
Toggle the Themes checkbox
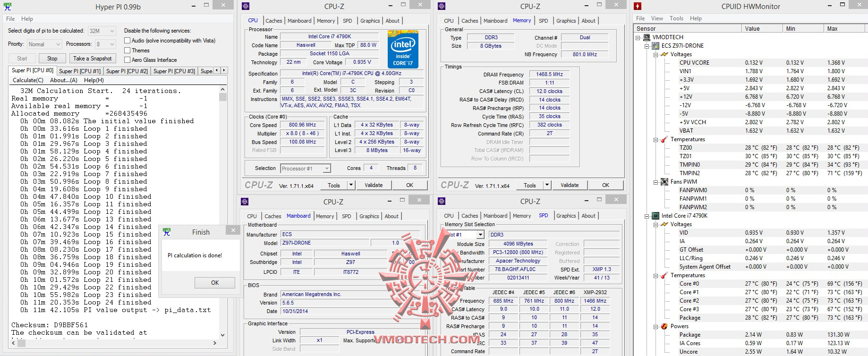pyautogui.click(x=127, y=51)
